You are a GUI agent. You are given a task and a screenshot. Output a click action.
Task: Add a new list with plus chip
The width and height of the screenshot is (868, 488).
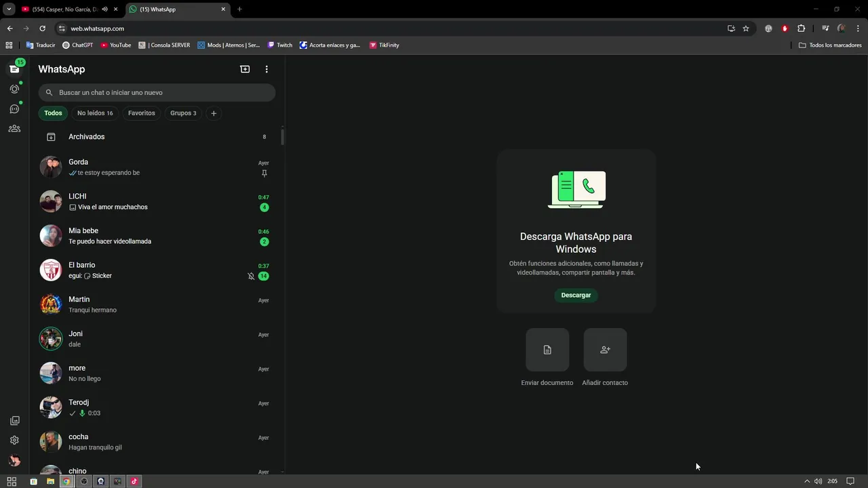(x=214, y=113)
